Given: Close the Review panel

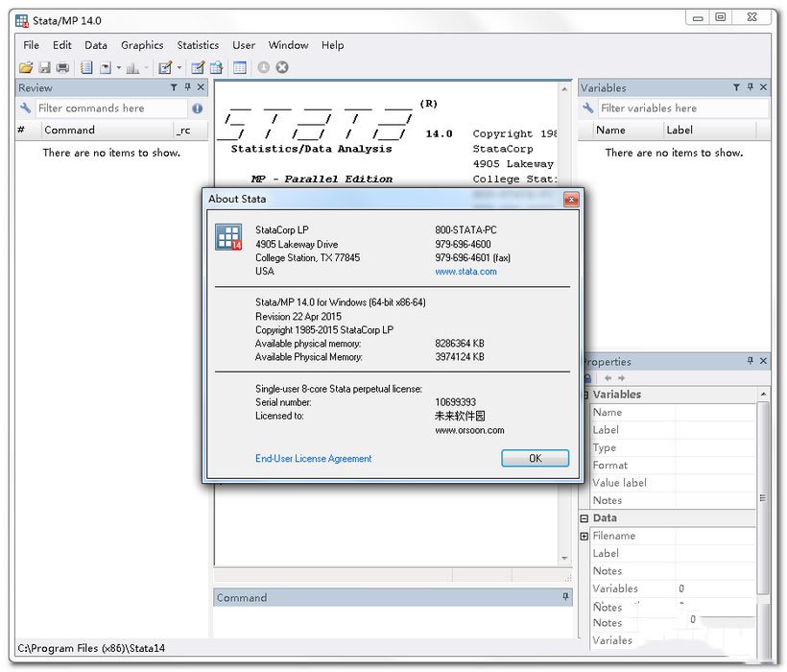Looking at the screenshot, I should tap(201, 87).
